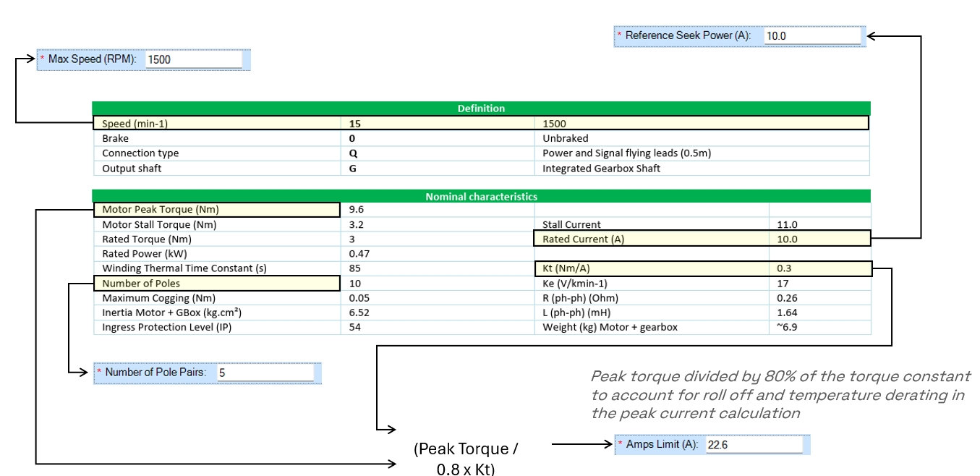Screen dimensions: 980x476
Task: Click the Ke value 17
Action: click(783, 284)
